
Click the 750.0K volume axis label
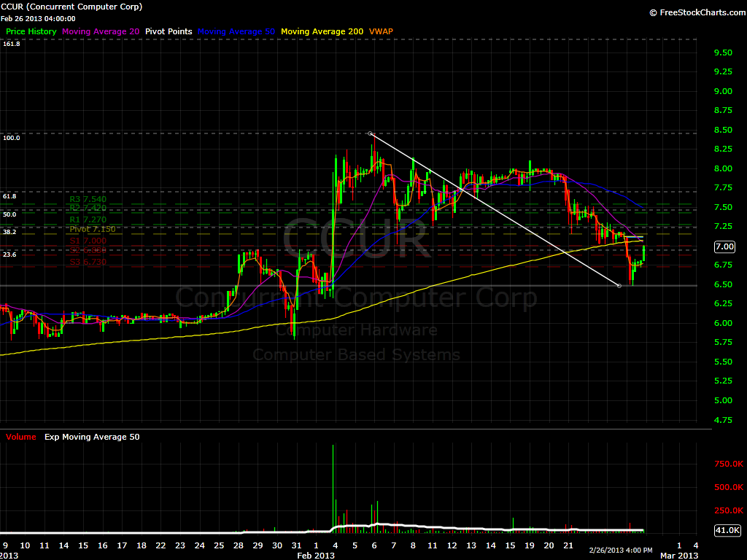[x=729, y=464]
